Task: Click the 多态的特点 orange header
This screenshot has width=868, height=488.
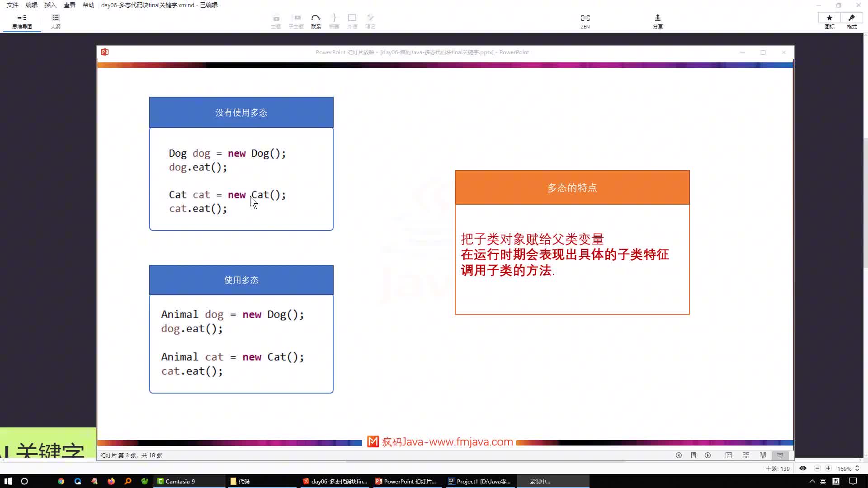Action: tap(572, 188)
